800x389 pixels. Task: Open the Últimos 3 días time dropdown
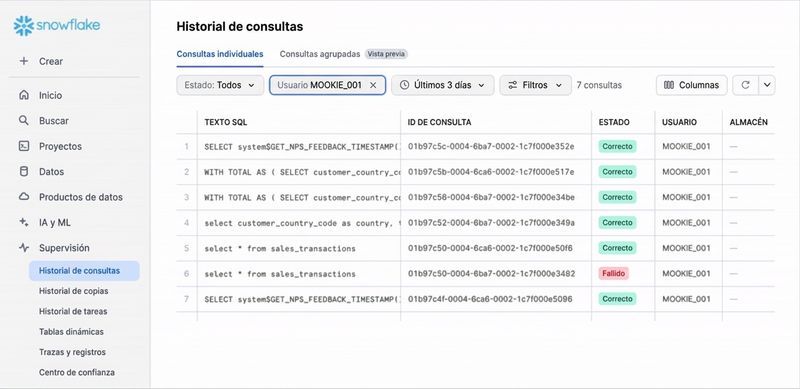[442, 85]
